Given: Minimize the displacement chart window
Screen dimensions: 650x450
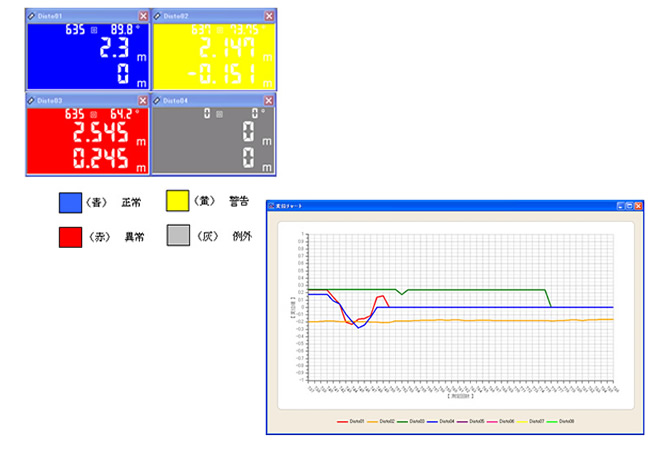Looking at the screenshot, I should [621, 206].
